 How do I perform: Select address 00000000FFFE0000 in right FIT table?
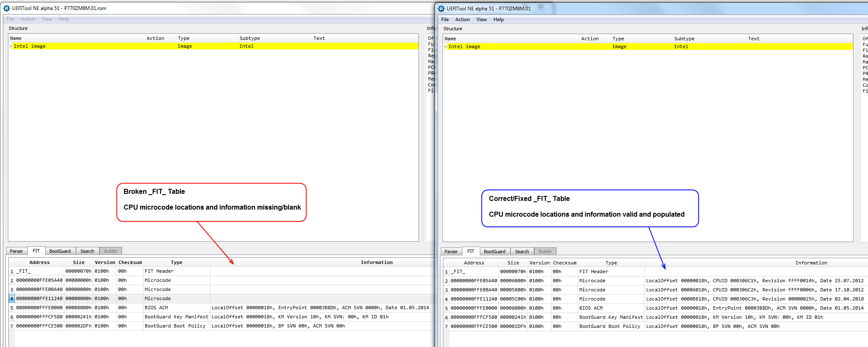(x=474, y=308)
